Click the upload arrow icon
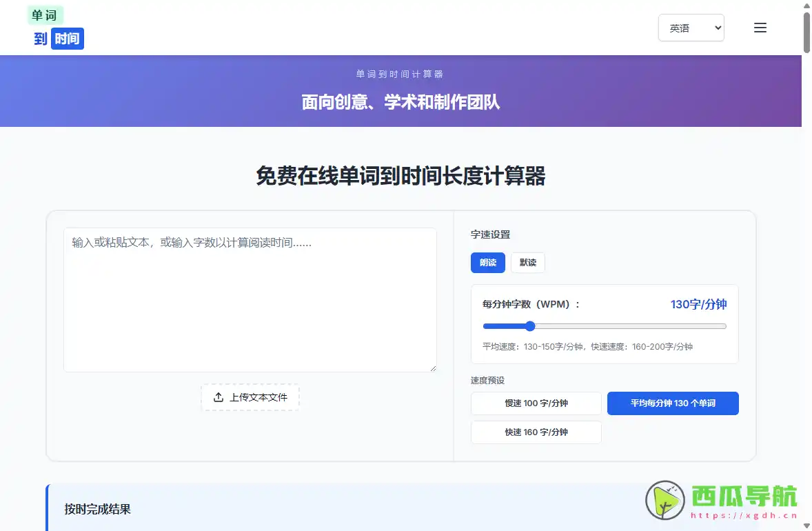The height and width of the screenshot is (531, 812). (219, 397)
